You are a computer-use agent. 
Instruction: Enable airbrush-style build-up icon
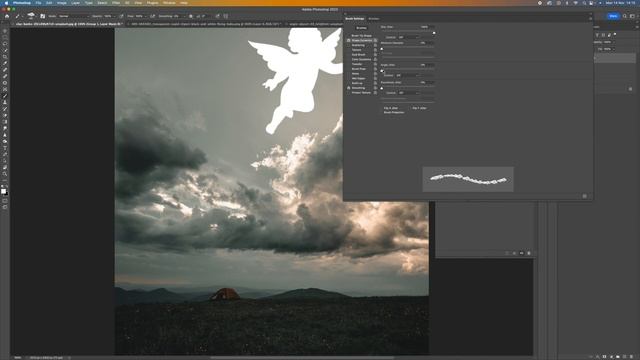coord(152,16)
